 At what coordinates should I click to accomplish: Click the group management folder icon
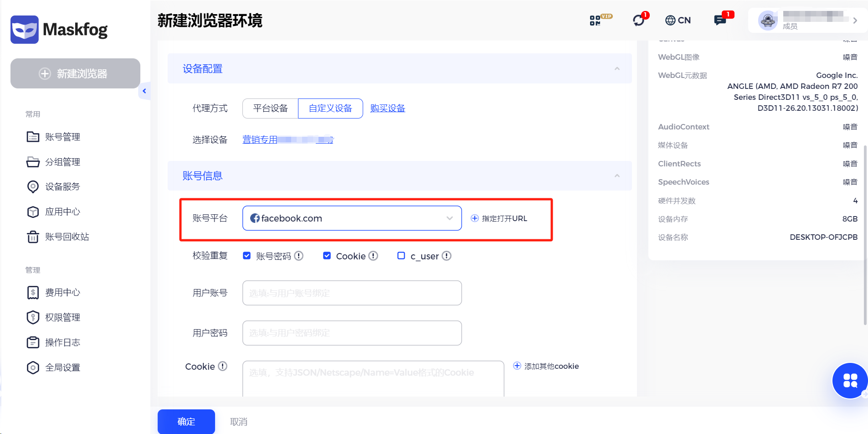[x=33, y=162]
